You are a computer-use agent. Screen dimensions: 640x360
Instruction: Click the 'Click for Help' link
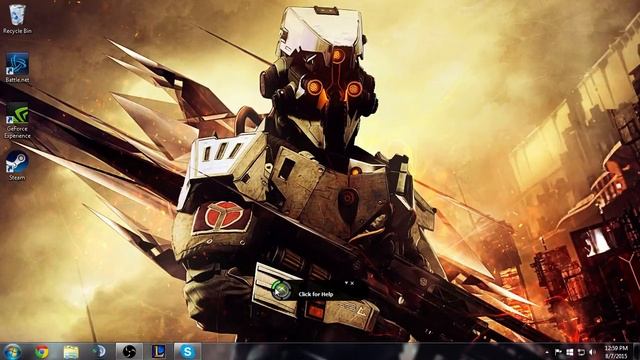(x=316, y=294)
